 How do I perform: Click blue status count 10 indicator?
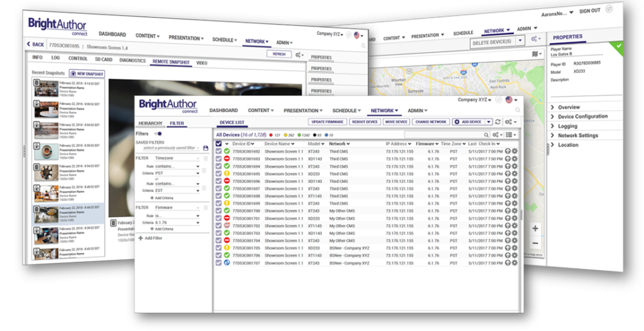coord(328,135)
